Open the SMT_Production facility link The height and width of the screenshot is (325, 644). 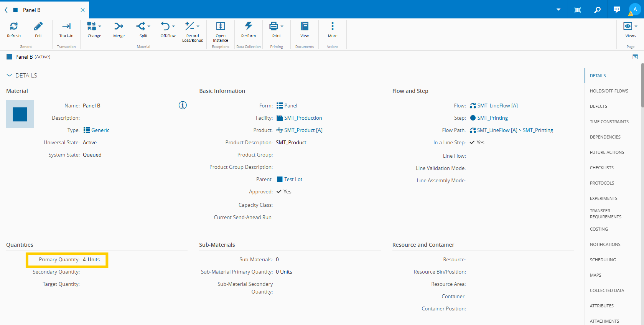[303, 118]
